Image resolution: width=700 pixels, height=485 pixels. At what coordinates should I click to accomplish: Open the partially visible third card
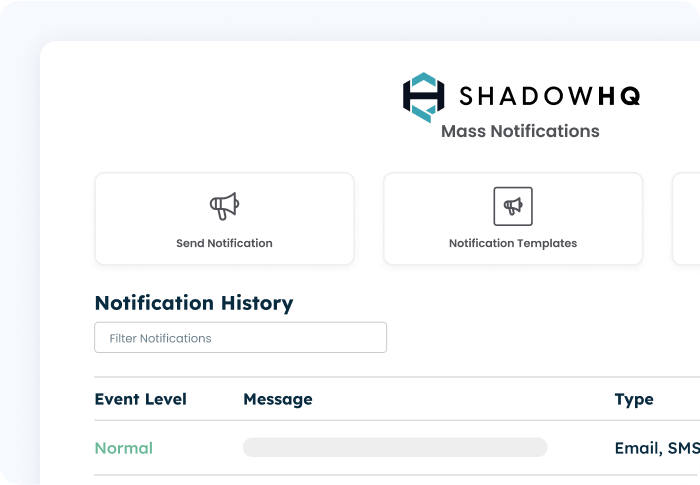point(687,219)
